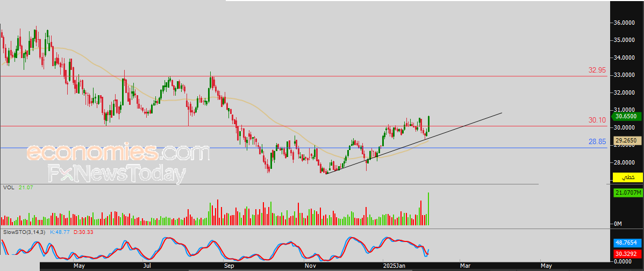
Task: Click the D:30.33 stochastic reading
Action: [x=83, y=232]
